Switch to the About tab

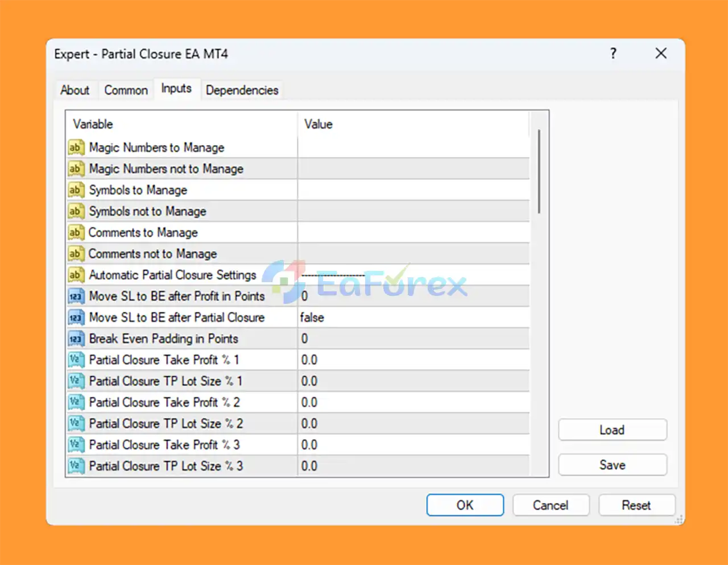[x=75, y=90]
